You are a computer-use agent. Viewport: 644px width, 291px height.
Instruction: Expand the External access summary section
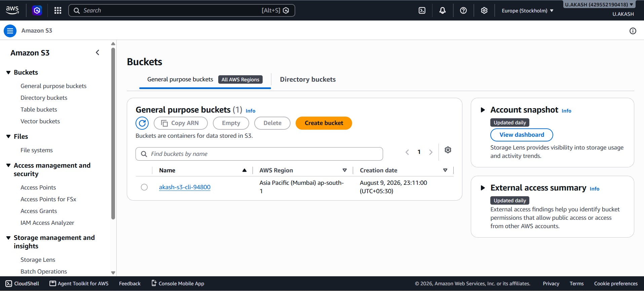pos(483,188)
